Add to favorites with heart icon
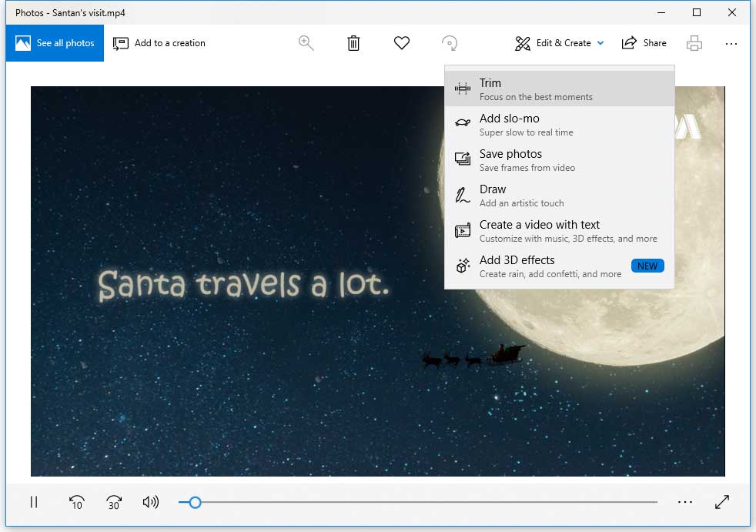The image size is (756, 532). click(x=401, y=43)
